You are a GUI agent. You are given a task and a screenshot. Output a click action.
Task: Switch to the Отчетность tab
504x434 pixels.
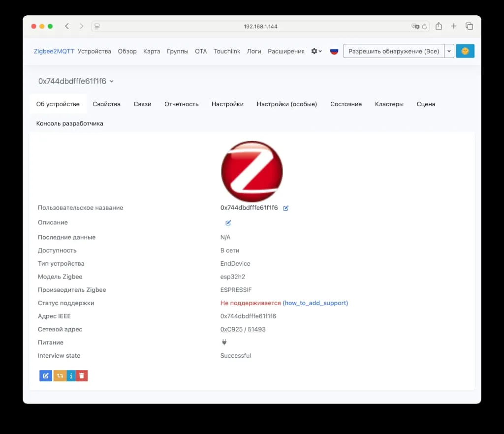pos(181,104)
